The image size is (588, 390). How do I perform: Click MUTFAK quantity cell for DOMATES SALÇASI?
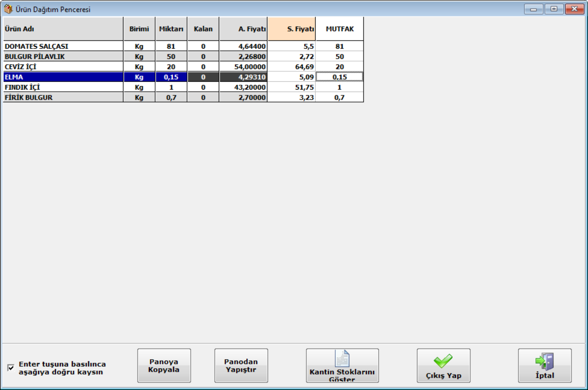[x=339, y=47]
